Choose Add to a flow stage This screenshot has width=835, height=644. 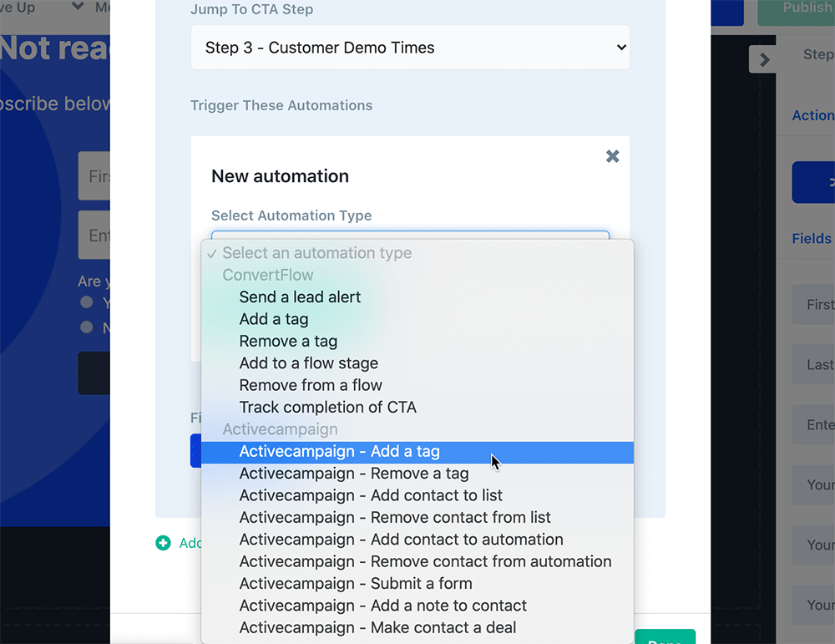coord(417,363)
